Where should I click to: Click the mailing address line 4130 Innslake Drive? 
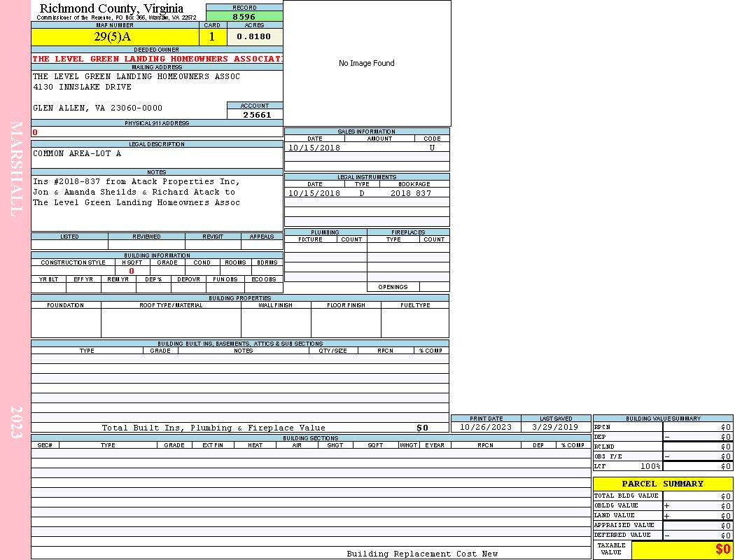(82, 87)
